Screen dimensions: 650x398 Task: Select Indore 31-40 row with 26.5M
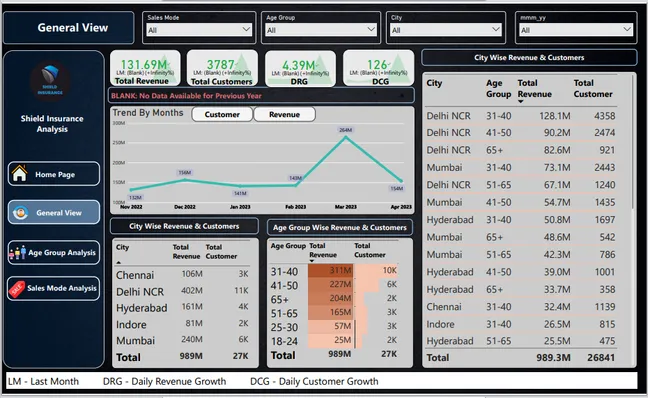point(521,324)
